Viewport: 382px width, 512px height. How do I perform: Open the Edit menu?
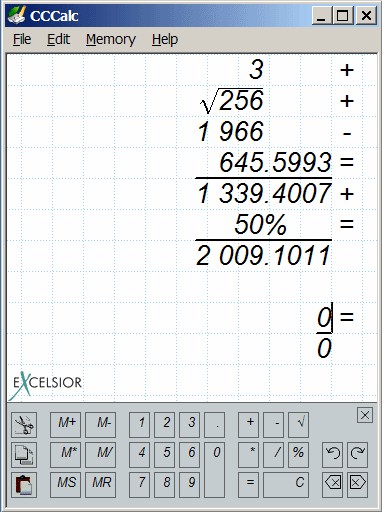click(58, 40)
